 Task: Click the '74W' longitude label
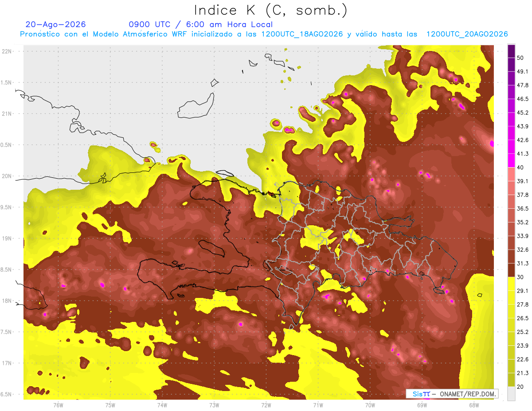coord(162,405)
